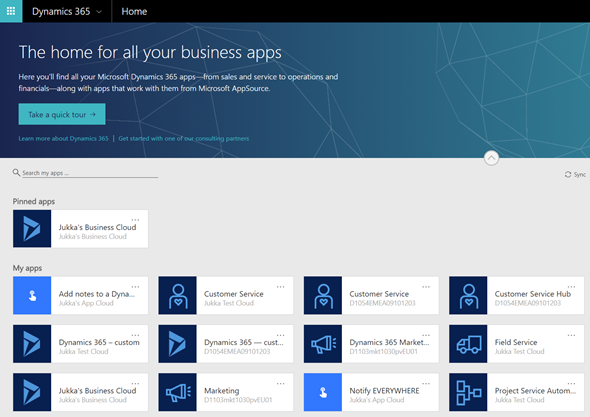Viewport: 590px width, 417px height.
Task: Click the Customer Service Hub title text
Action: pos(532,294)
